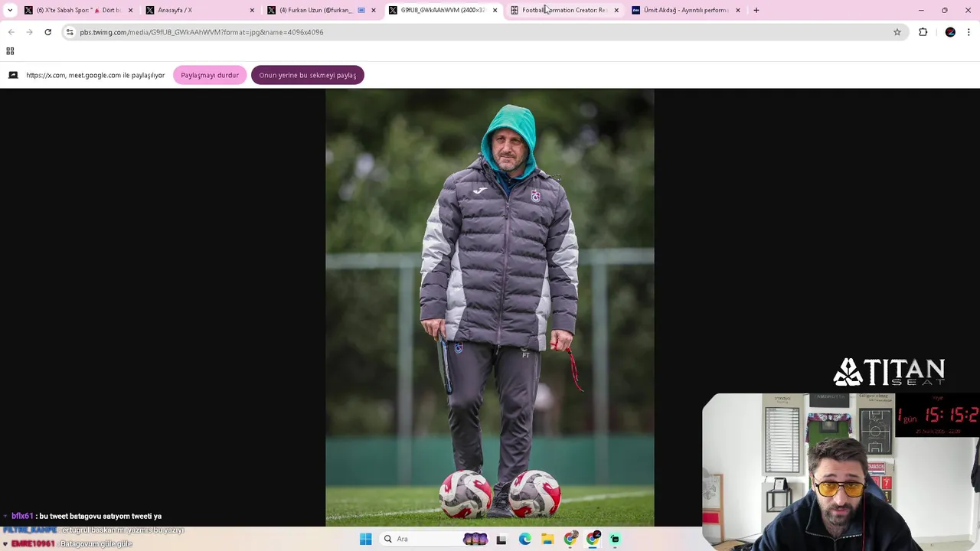Click the media indicator on Furkan Uzun tab
The height and width of the screenshot is (551, 980).
pyautogui.click(x=361, y=10)
